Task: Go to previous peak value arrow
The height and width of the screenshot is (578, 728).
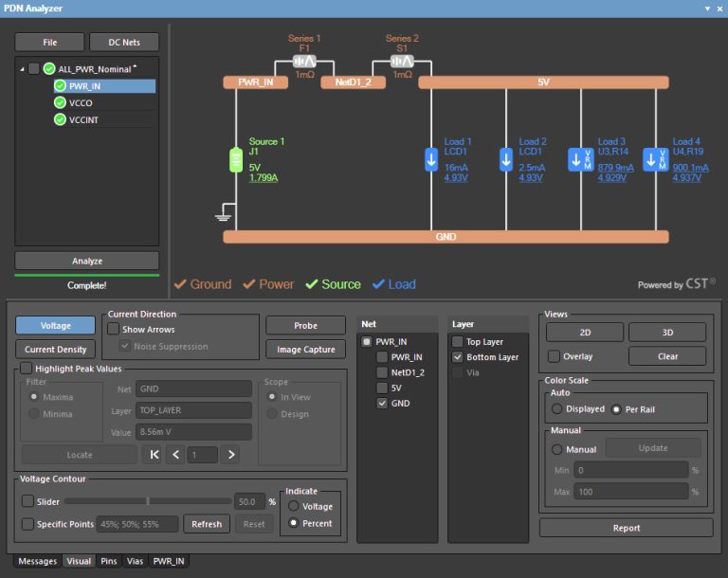Action: [175, 455]
